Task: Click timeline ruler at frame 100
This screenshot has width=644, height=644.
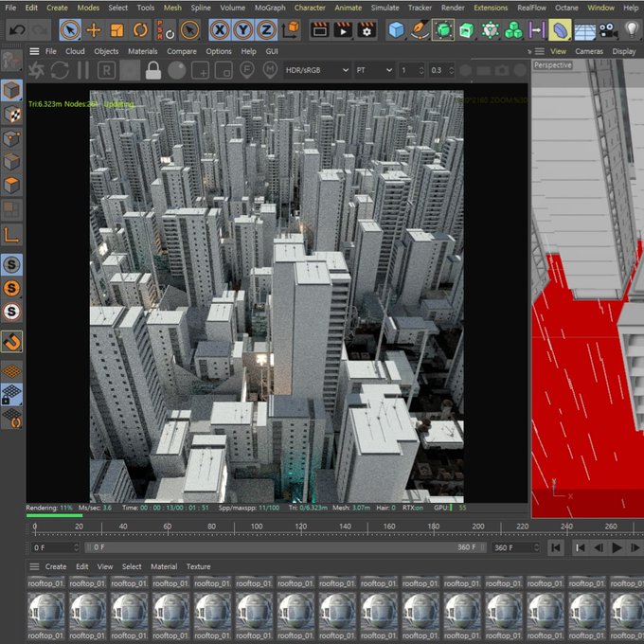Action: (x=257, y=527)
